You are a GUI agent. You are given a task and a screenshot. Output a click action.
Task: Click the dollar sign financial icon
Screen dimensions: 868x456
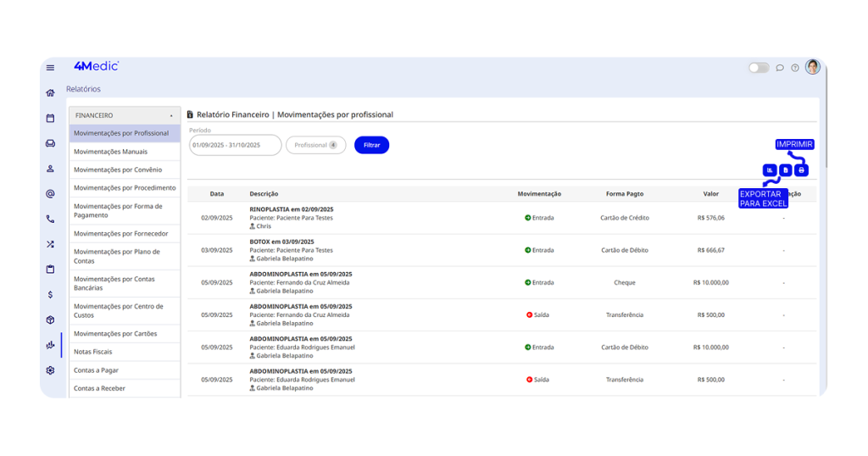[50, 295]
